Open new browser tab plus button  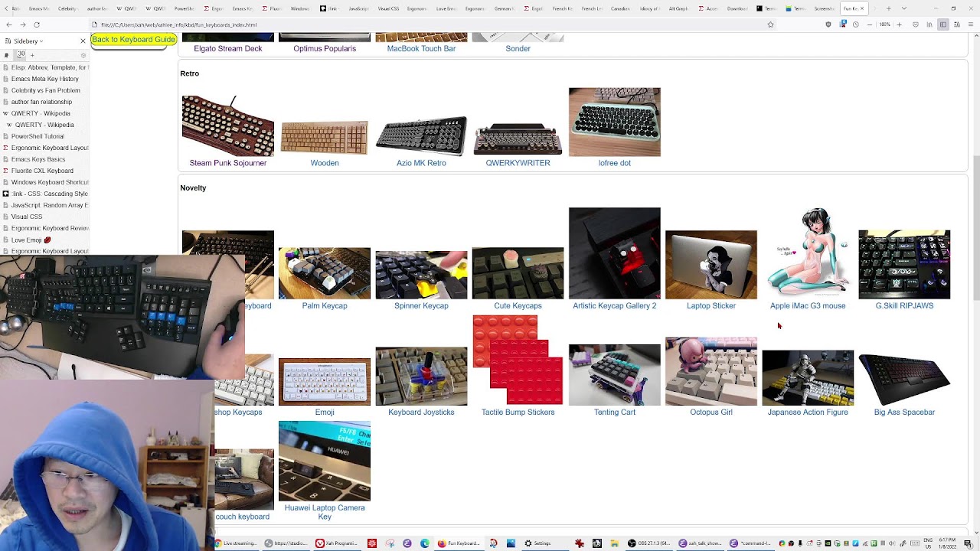[x=888, y=8]
